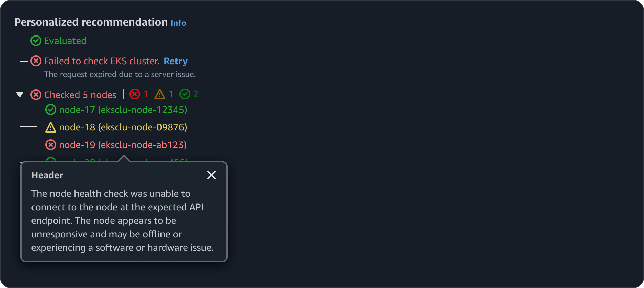Click the error icon next to Checked 5 nodes

pyautogui.click(x=36, y=95)
